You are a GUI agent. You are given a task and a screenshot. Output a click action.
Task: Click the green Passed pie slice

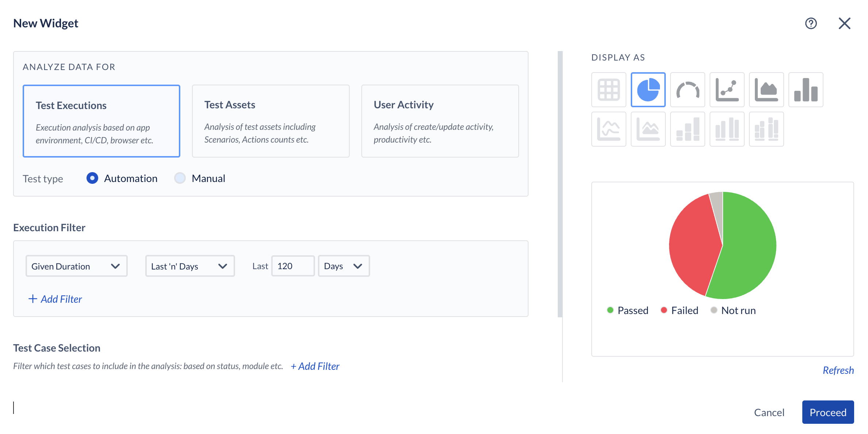748,248
